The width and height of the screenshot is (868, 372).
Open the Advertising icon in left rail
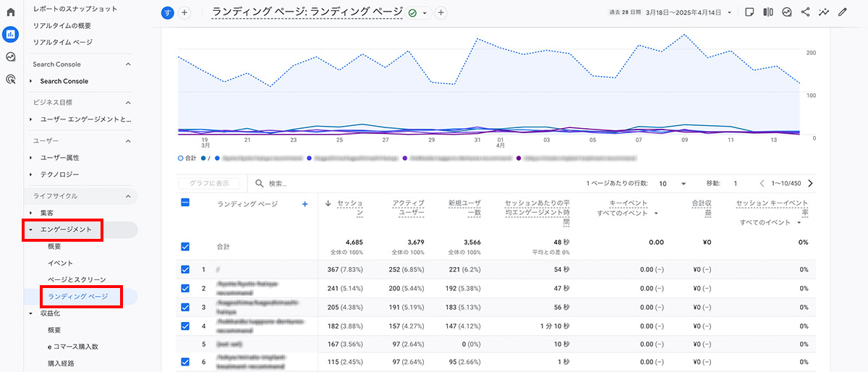(11, 80)
